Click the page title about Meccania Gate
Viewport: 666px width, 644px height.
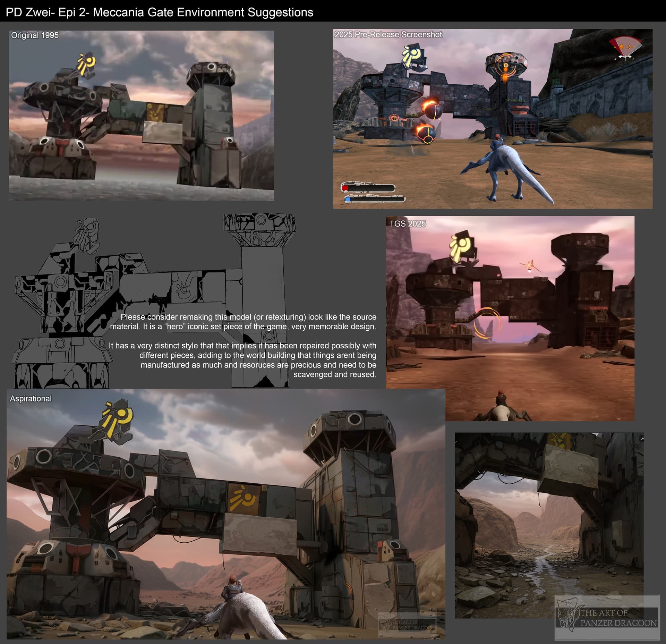[x=160, y=12]
